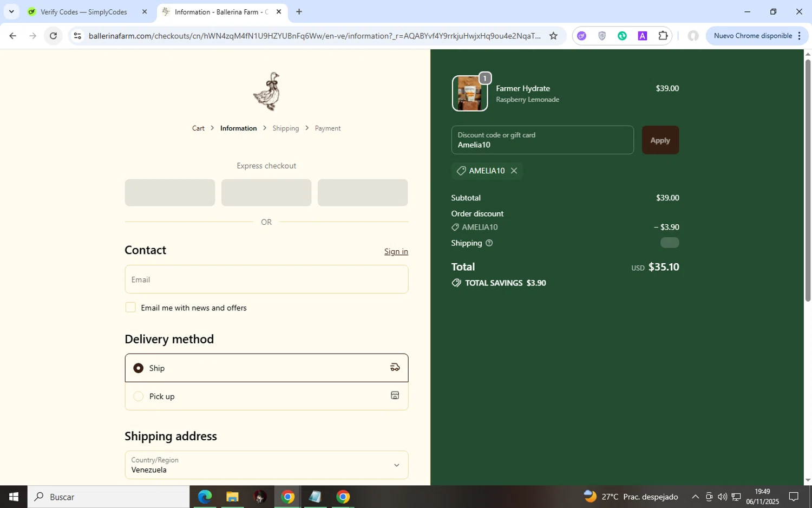
Task: Click the TOTAL SAVINGS $3.90 text
Action: (505, 283)
